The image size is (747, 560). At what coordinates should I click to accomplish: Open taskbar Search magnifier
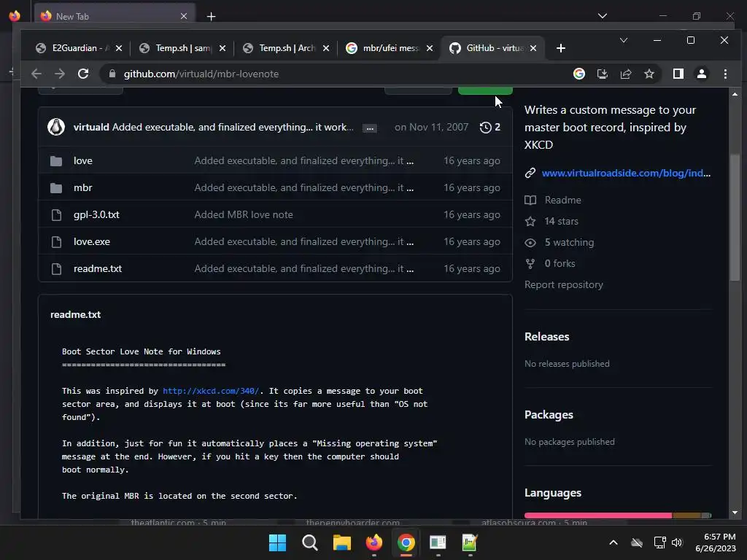coord(309,542)
